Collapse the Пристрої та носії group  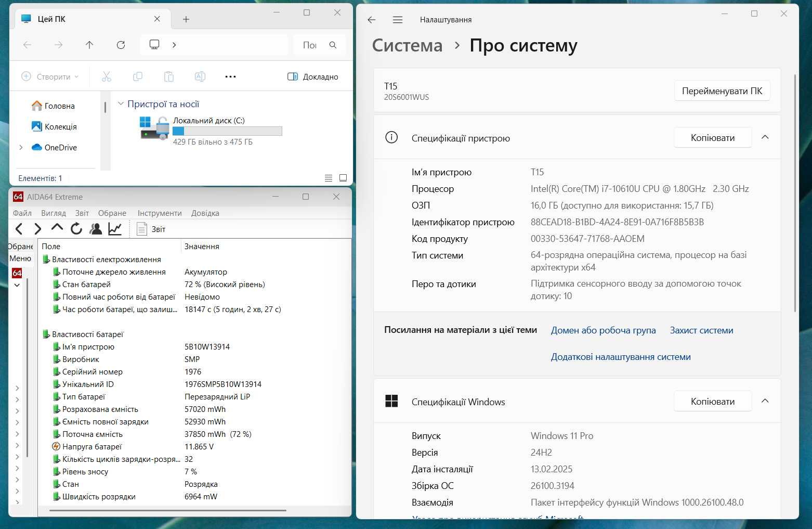pos(121,104)
